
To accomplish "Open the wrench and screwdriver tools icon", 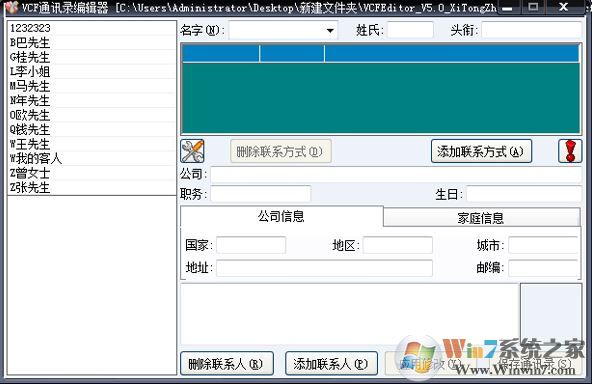I will click(x=192, y=151).
